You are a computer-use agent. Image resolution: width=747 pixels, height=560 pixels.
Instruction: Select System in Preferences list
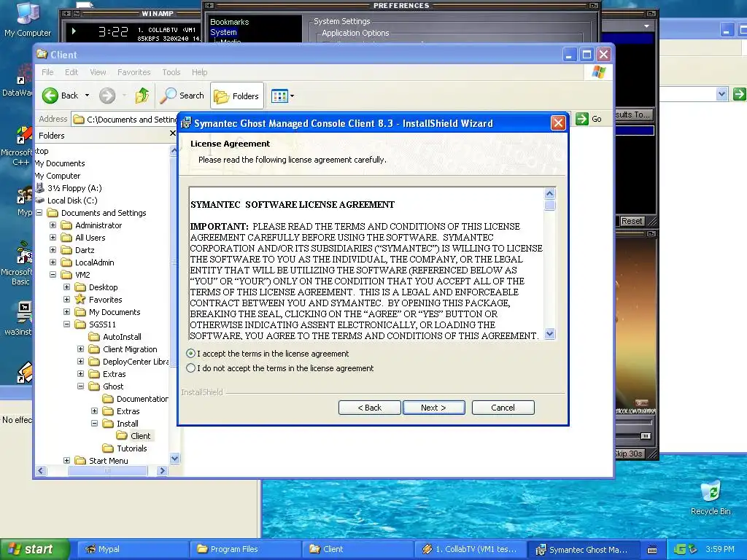(x=223, y=32)
